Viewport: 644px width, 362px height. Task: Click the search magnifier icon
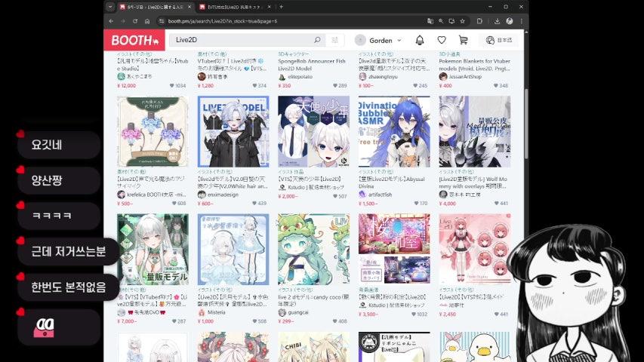[317, 40]
